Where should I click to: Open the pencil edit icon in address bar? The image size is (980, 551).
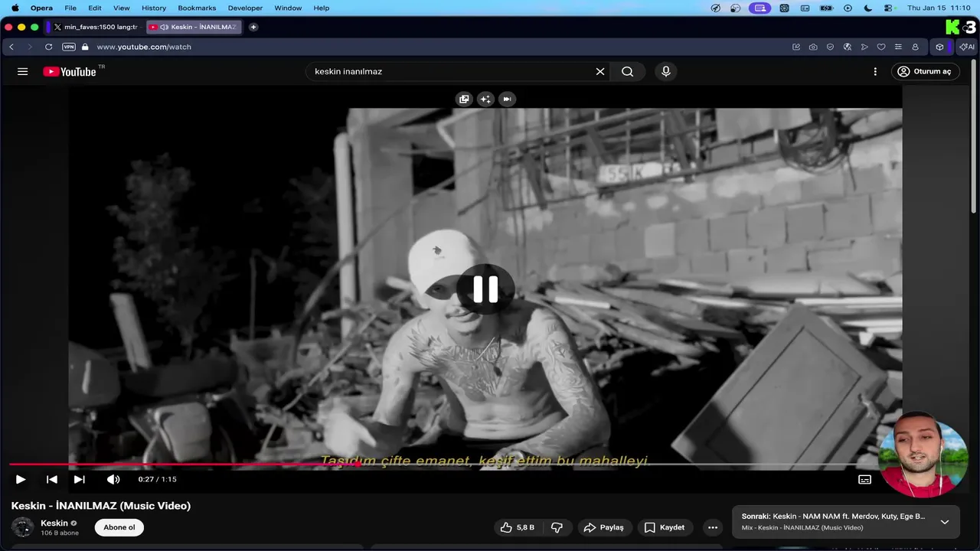(796, 47)
